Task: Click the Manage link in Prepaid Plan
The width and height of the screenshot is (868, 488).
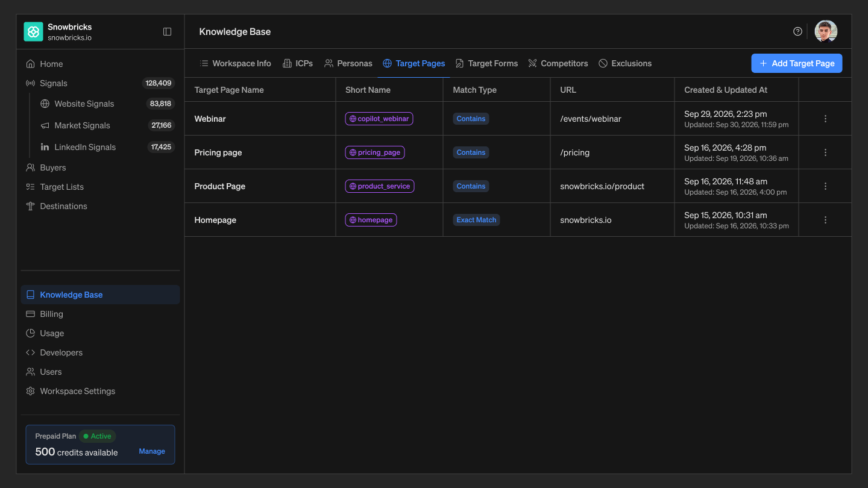Action: (x=152, y=451)
